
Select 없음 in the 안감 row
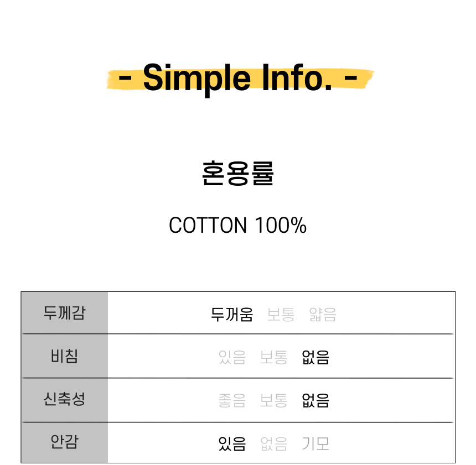click(274, 444)
